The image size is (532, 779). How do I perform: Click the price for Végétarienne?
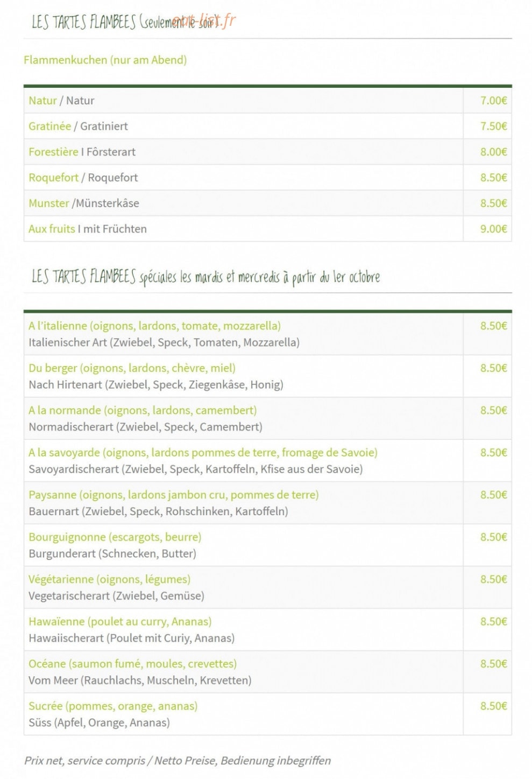(x=493, y=579)
